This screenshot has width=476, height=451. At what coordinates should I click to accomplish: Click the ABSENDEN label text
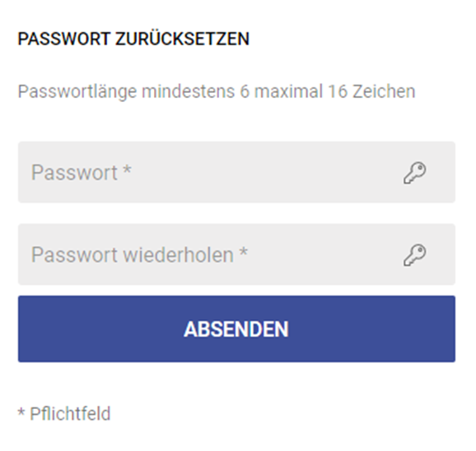click(236, 329)
